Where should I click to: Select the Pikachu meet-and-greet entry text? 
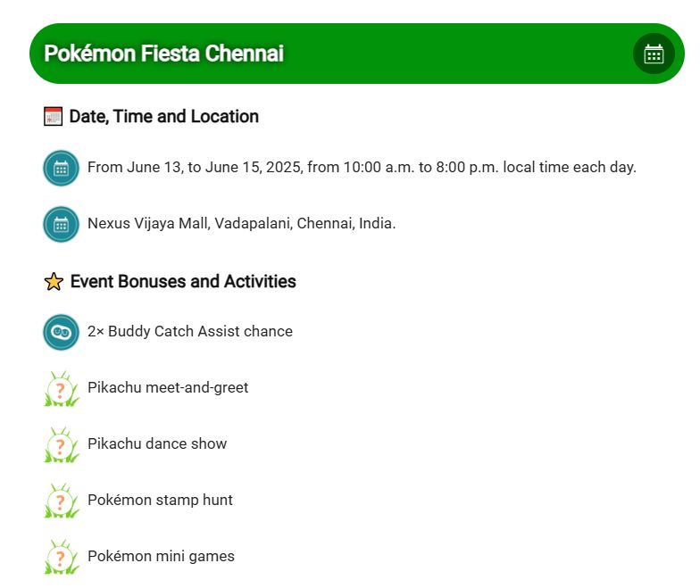pos(168,388)
